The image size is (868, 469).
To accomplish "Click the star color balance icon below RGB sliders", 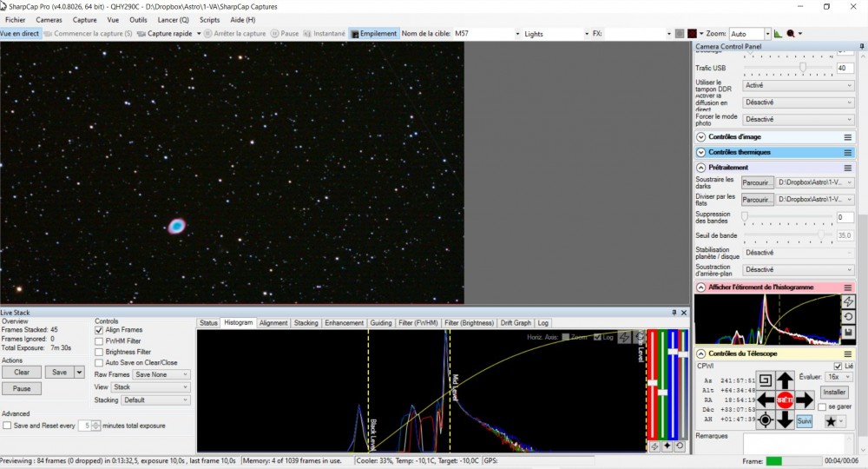I will pyautogui.click(x=667, y=446).
